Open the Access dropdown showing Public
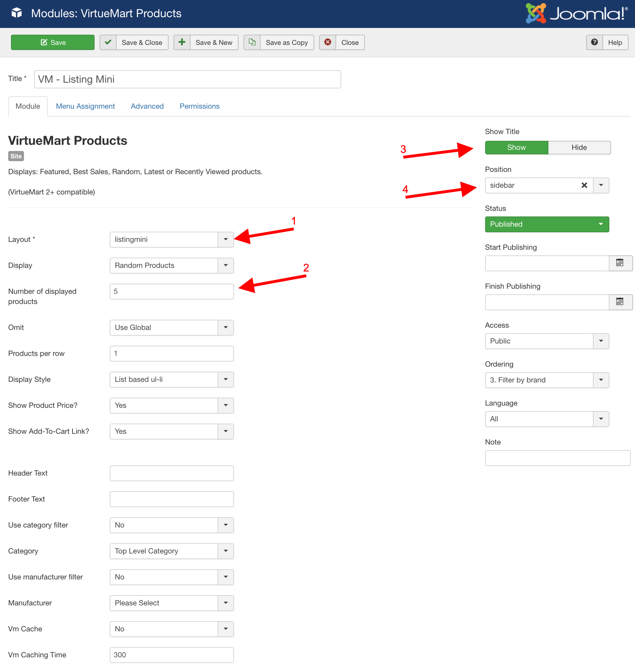The image size is (635, 672). coord(547,341)
